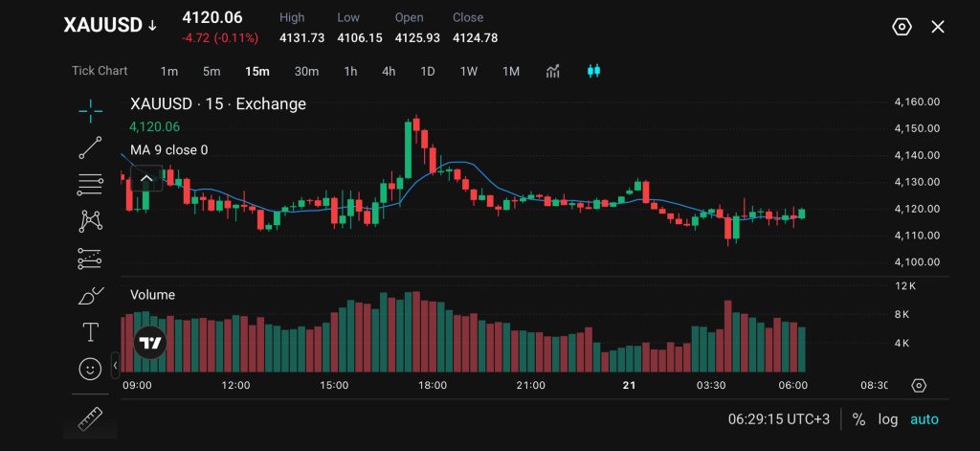The width and height of the screenshot is (980, 451).
Task: Select the 5m timeframe
Action: (212, 71)
